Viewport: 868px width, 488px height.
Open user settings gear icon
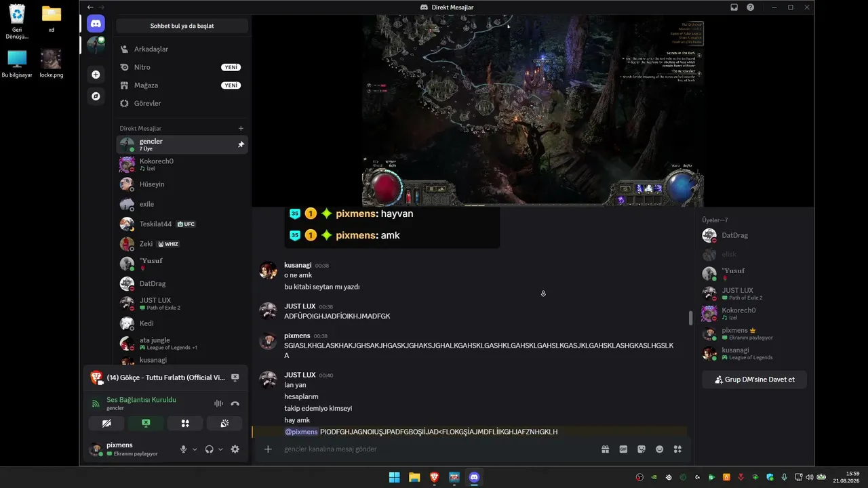click(235, 449)
